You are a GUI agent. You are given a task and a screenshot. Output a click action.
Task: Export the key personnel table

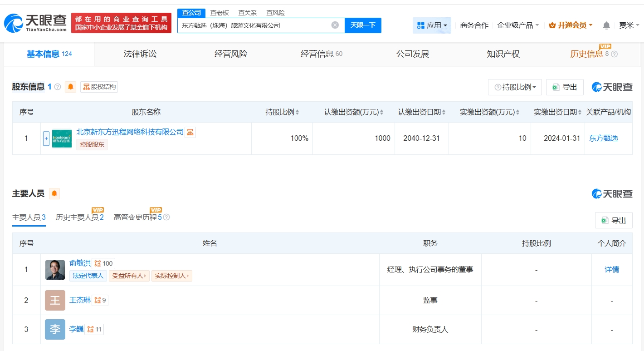click(x=614, y=220)
